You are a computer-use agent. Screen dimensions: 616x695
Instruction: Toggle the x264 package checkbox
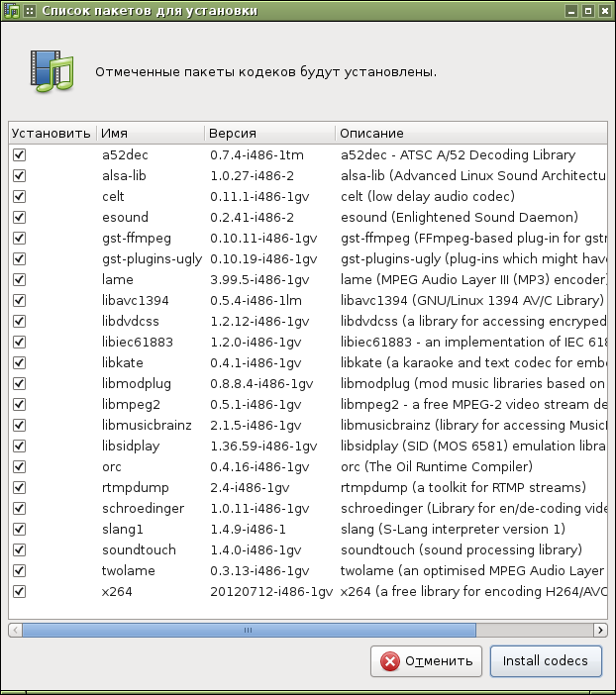(19, 591)
